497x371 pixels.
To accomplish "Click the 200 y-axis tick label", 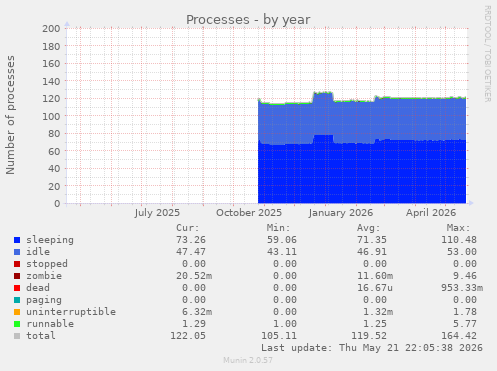I will [x=51, y=29].
